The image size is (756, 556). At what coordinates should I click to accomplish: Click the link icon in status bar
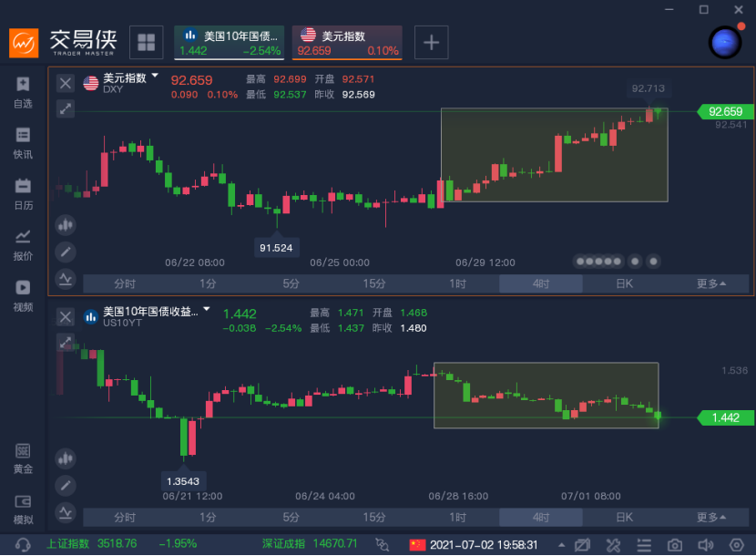[383, 545]
